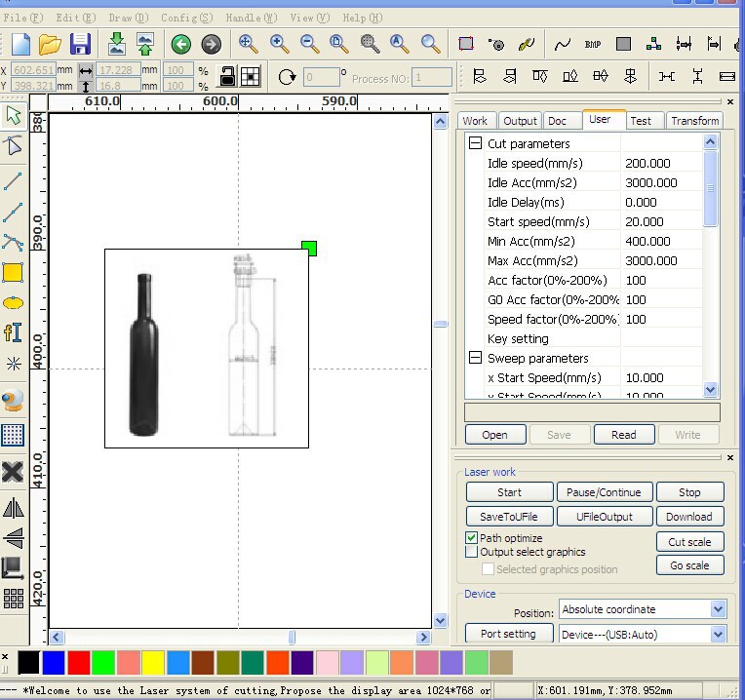Switch to the Transform tab
Screen dimensions: 745x700
tap(694, 121)
